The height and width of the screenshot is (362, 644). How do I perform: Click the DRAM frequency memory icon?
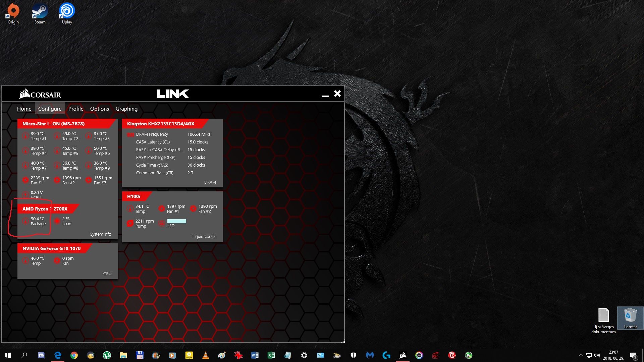[x=130, y=134]
